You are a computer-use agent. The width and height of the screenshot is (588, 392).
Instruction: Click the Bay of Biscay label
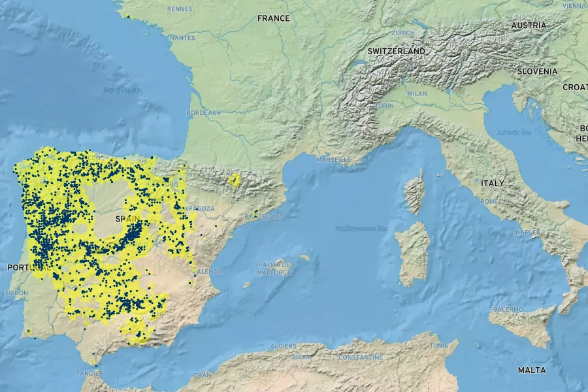click(122, 90)
